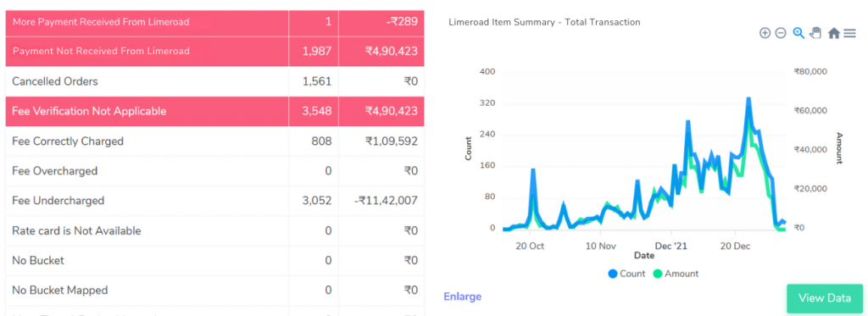Open the chart hamburger menu
This screenshot has width=868, height=316.
[849, 33]
